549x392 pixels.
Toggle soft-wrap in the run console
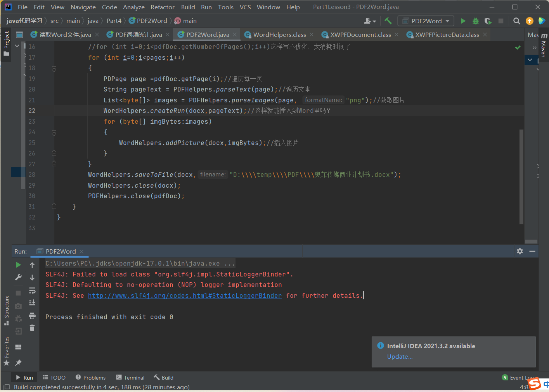(32, 291)
